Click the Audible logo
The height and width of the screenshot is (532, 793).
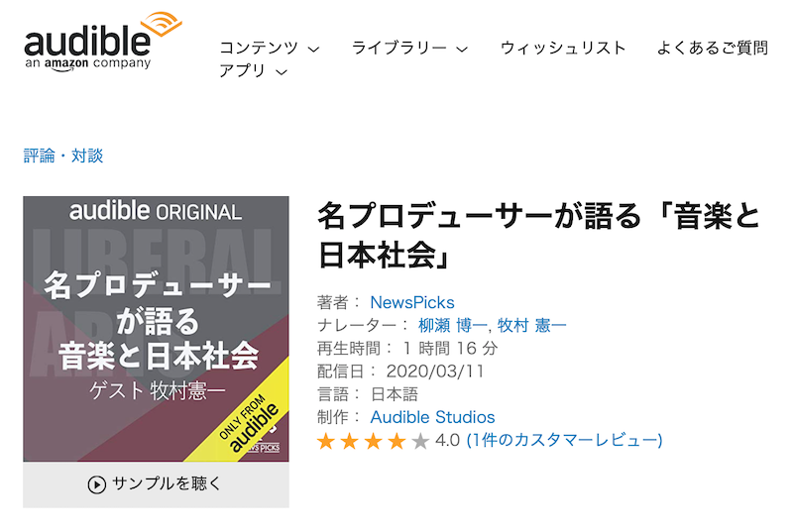pyautogui.click(x=103, y=42)
